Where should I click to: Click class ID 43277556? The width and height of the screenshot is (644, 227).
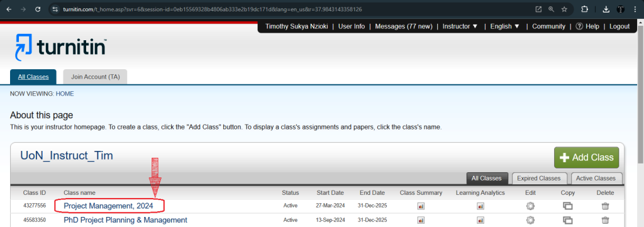point(35,206)
